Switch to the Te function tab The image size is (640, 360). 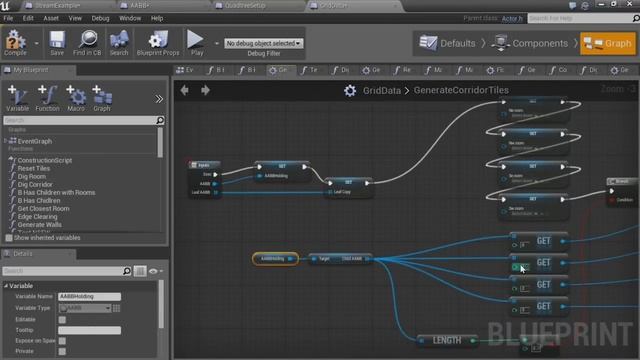[x=309, y=70]
